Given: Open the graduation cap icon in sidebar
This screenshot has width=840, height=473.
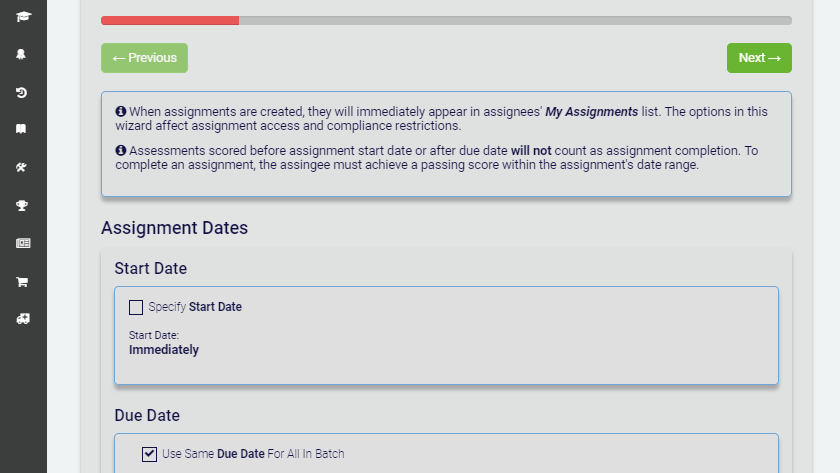Looking at the screenshot, I should coord(23,17).
